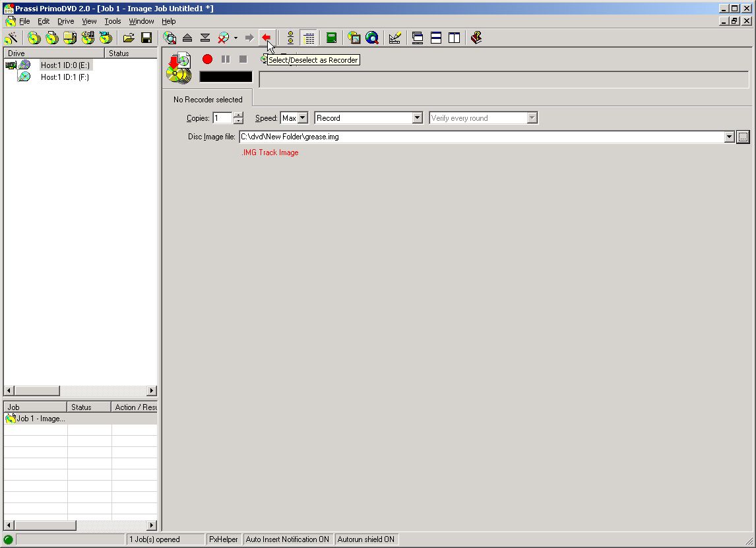
Task: Open the Tools menu
Action: pos(113,21)
